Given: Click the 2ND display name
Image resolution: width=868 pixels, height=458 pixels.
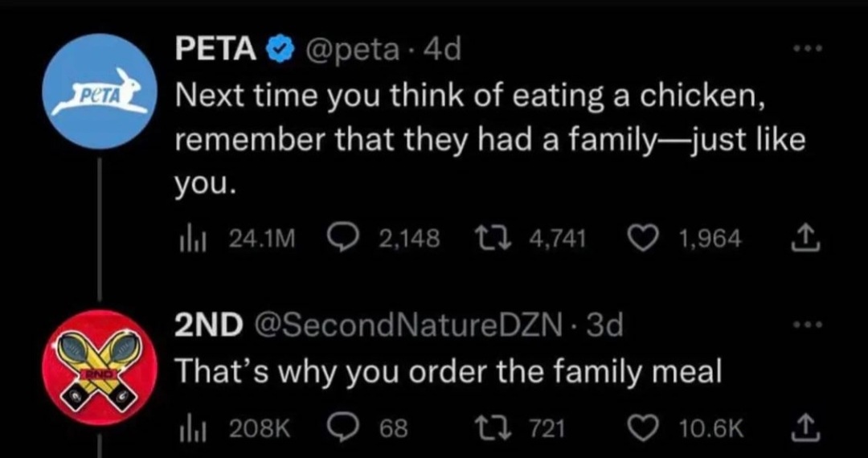Looking at the screenshot, I should [x=209, y=325].
